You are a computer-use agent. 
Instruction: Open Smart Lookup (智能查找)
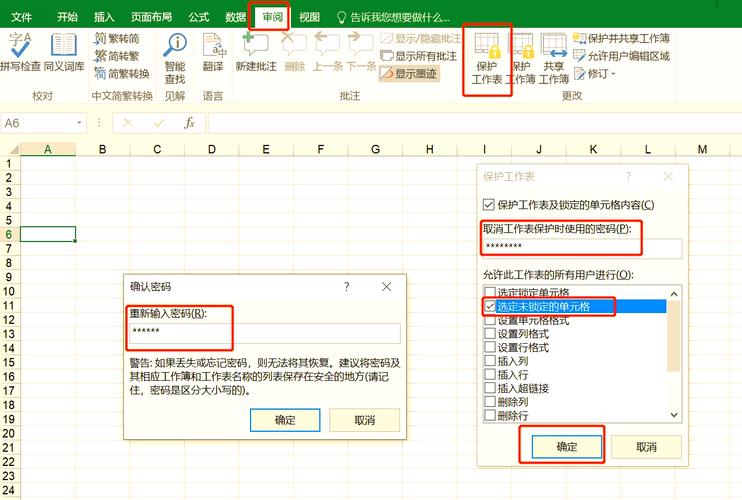tap(175, 58)
